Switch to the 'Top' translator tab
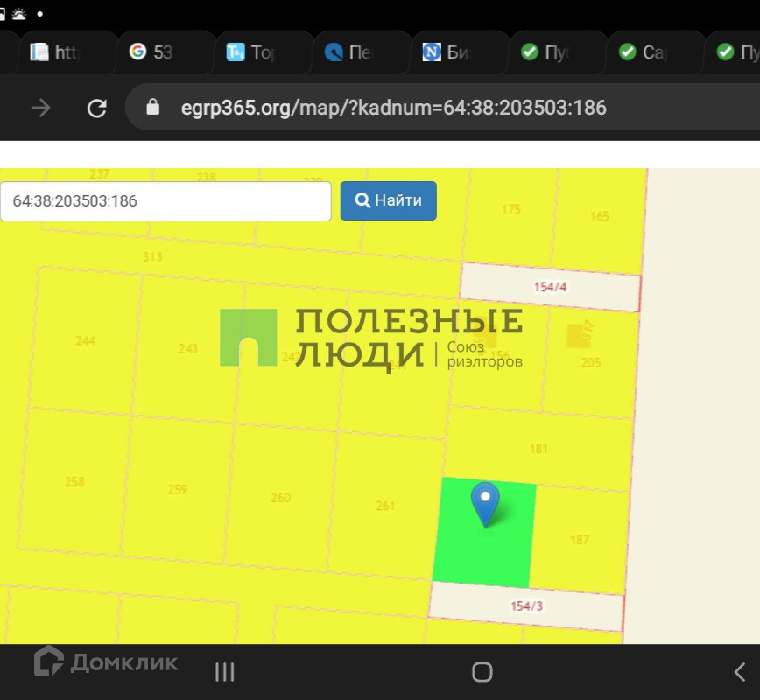 tap(264, 52)
